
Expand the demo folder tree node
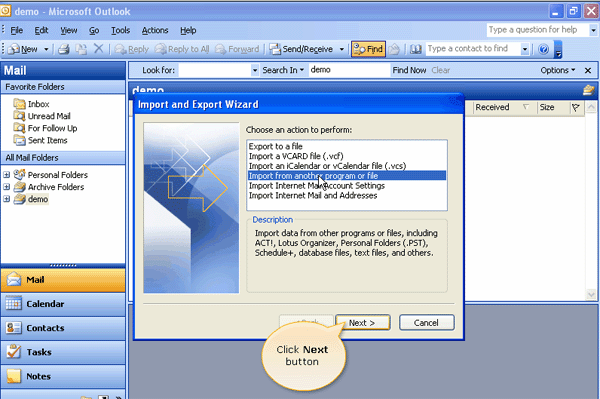click(x=7, y=199)
